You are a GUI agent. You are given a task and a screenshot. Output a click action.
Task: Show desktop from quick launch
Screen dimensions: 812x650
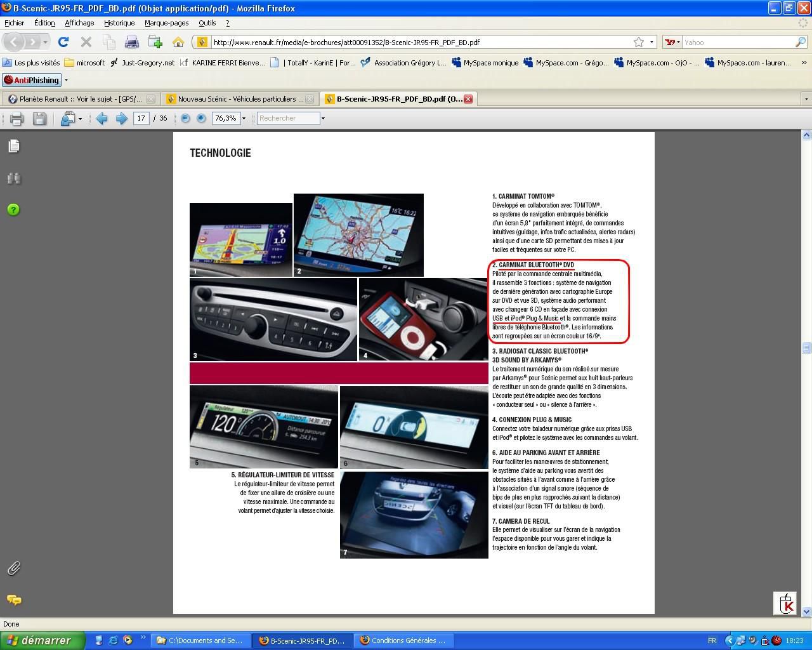coord(99,640)
